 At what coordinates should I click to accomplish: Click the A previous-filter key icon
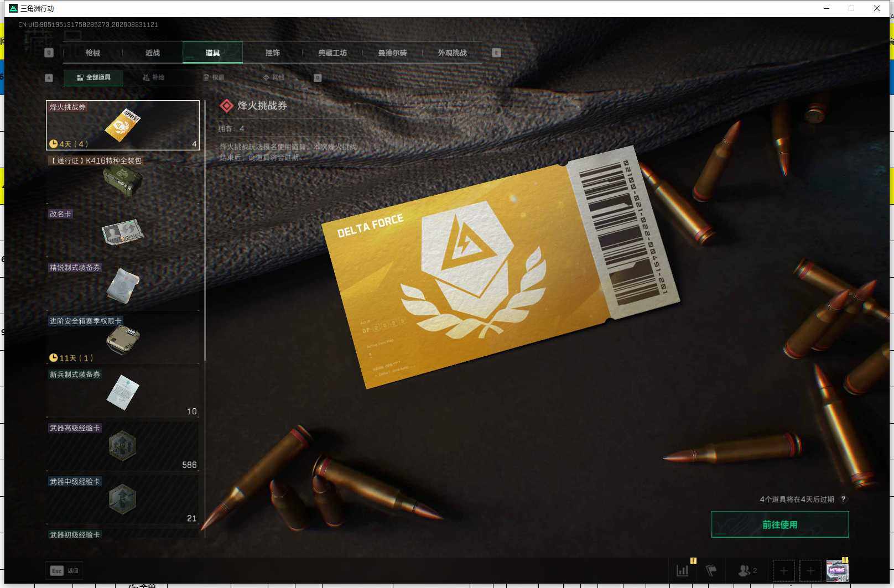click(x=49, y=78)
